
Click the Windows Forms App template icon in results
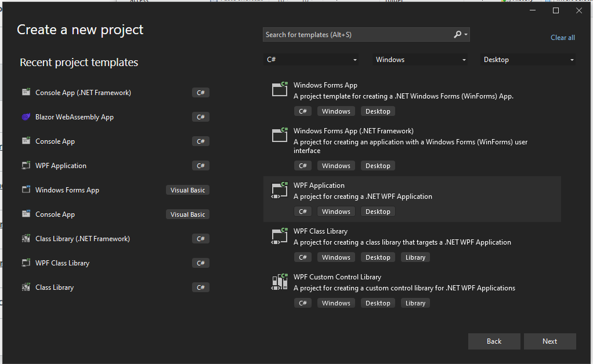[280, 89]
